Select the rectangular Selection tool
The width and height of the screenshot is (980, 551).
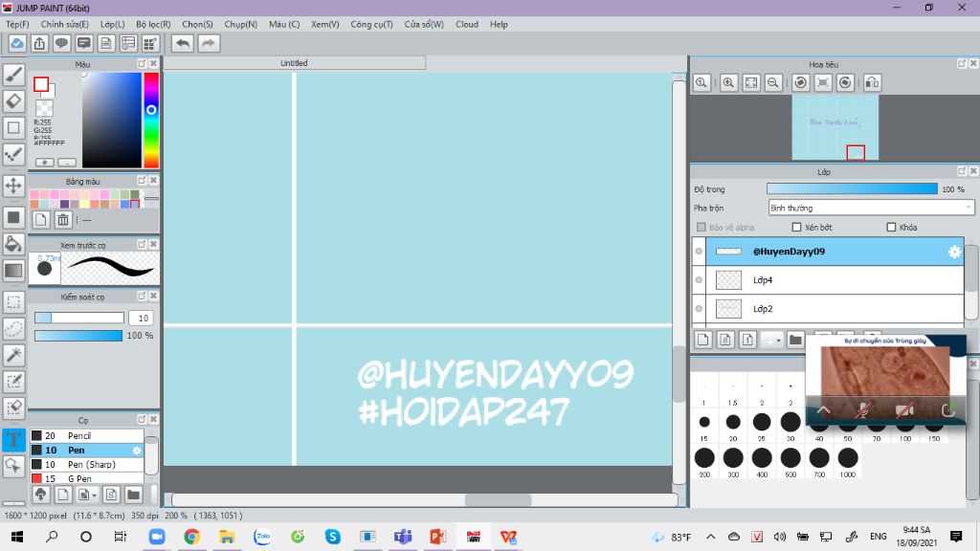pos(13,302)
